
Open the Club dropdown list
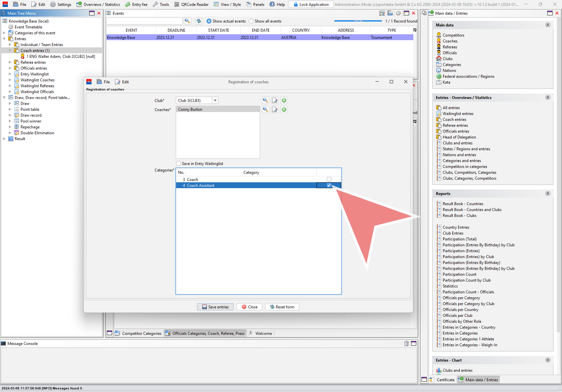pyautogui.click(x=215, y=100)
